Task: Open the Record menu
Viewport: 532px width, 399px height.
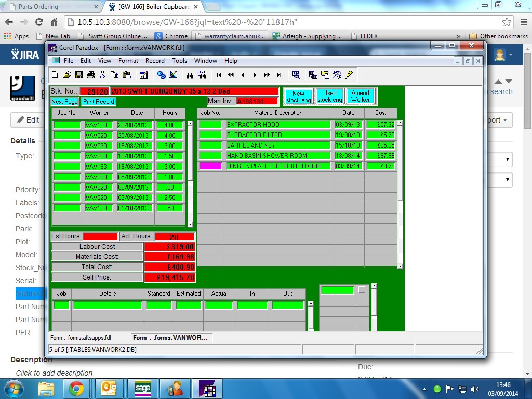Action: (155, 61)
